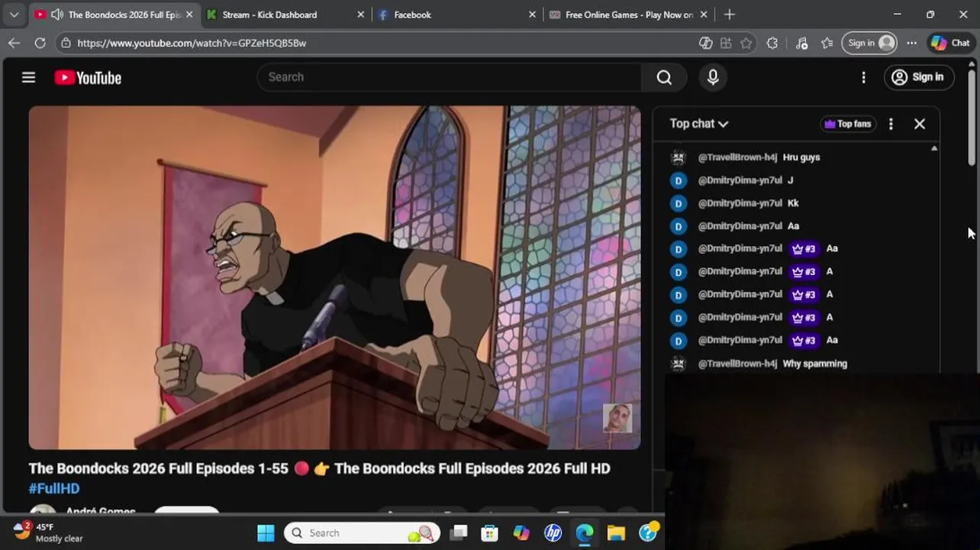Viewport: 980px width, 550px height.
Task: Open the browser Extensions puzzle icon
Action: (772, 44)
